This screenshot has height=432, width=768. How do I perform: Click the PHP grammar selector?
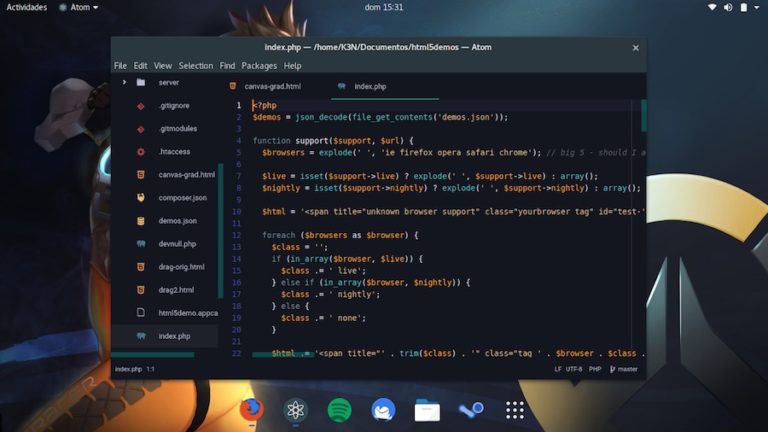point(595,369)
